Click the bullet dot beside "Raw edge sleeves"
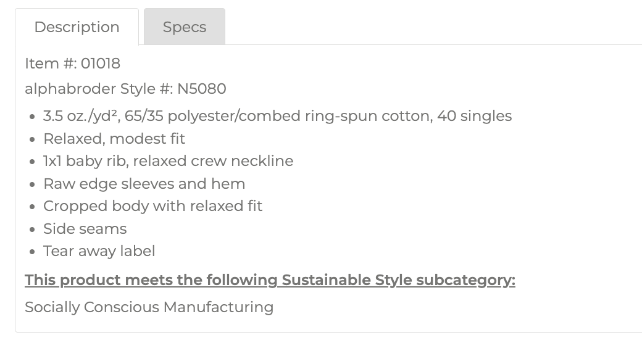642x364 pixels. coord(31,184)
